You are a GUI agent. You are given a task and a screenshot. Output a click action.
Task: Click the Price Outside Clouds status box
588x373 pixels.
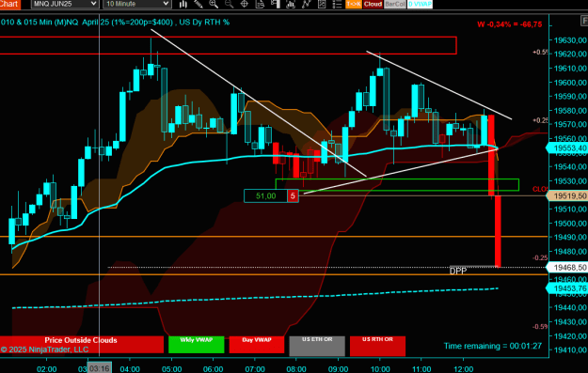[x=81, y=345]
